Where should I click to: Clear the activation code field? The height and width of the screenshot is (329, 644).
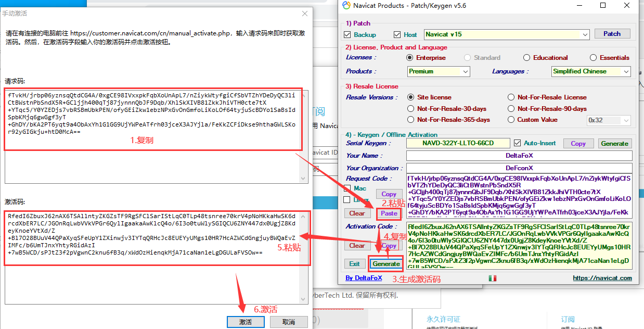pos(357,246)
